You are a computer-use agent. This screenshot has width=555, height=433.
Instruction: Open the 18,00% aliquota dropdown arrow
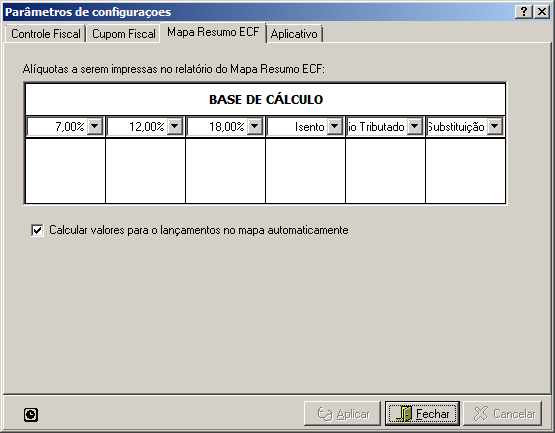(x=255, y=126)
